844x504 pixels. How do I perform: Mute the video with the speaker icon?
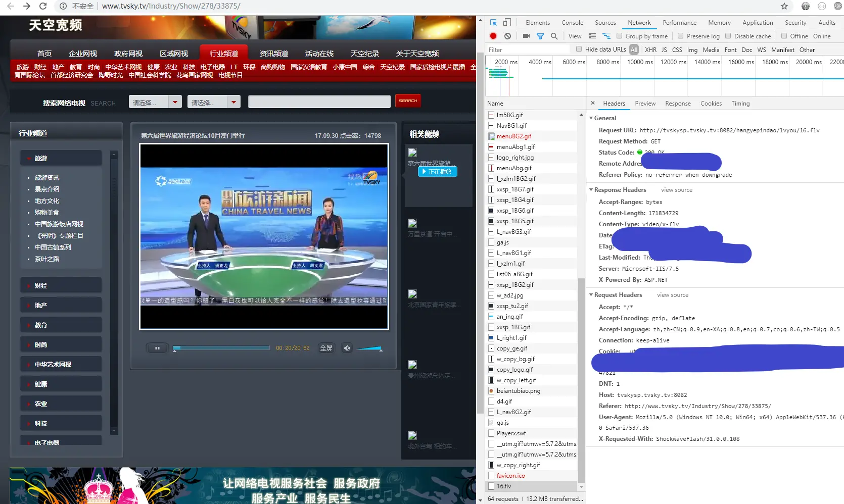[347, 348]
